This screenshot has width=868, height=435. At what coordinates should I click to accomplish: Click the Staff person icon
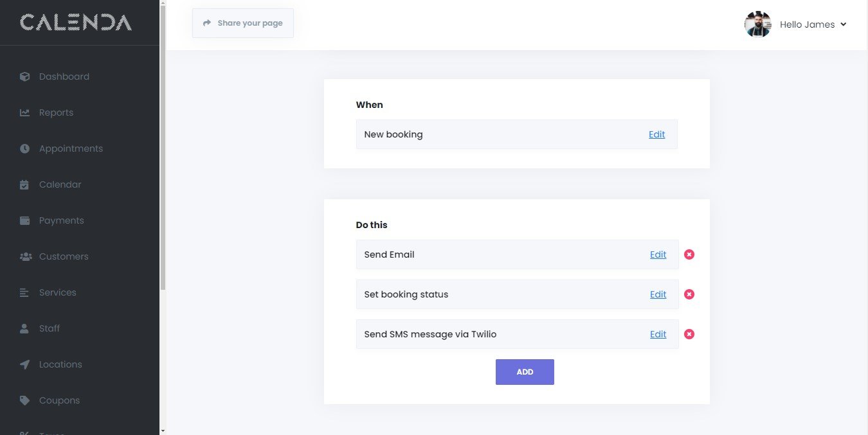point(24,328)
